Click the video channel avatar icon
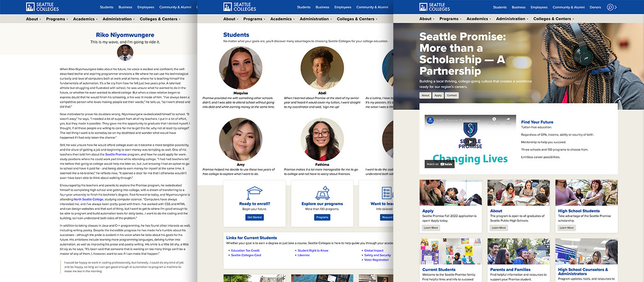 (x=430, y=120)
